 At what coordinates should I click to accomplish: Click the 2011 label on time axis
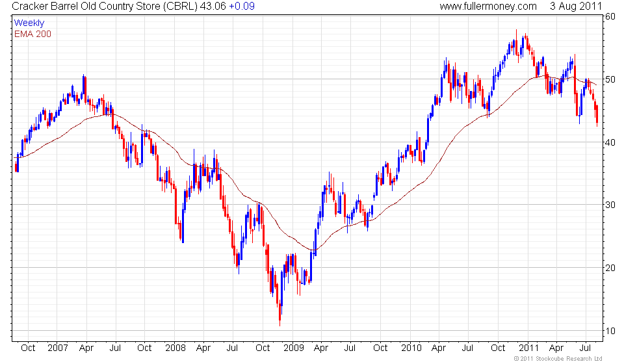[x=528, y=348]
